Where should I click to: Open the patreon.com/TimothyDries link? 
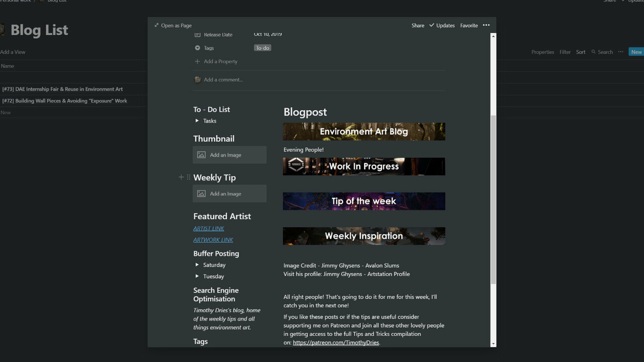[336, 342]
